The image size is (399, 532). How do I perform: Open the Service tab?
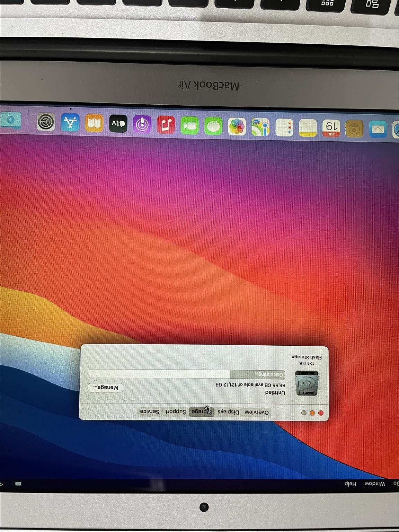pyautogui.click(x=150, y=411)
